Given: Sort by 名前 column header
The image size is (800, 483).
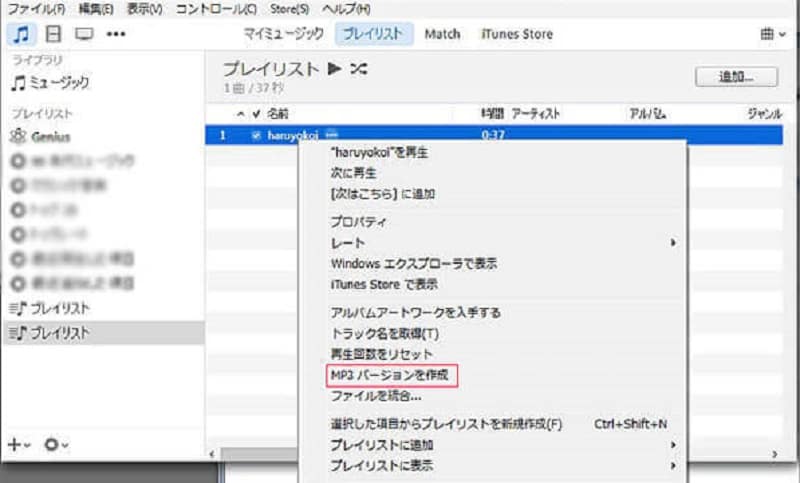Looking at the screenshot, I should click(x=278, y=114).
